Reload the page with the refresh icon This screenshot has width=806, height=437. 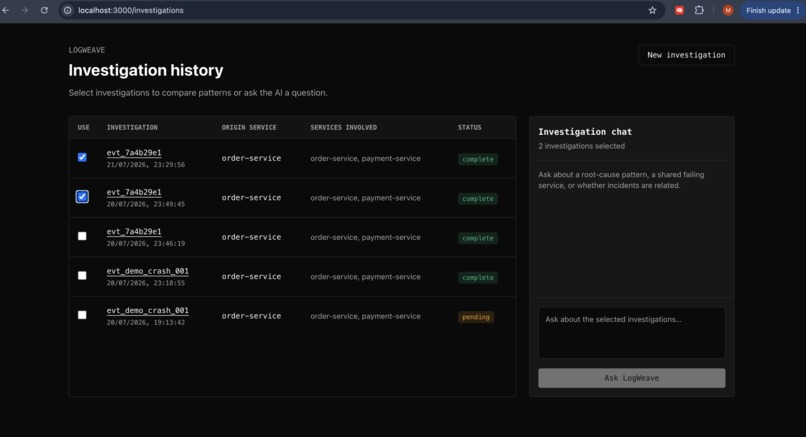click(44, 10)
